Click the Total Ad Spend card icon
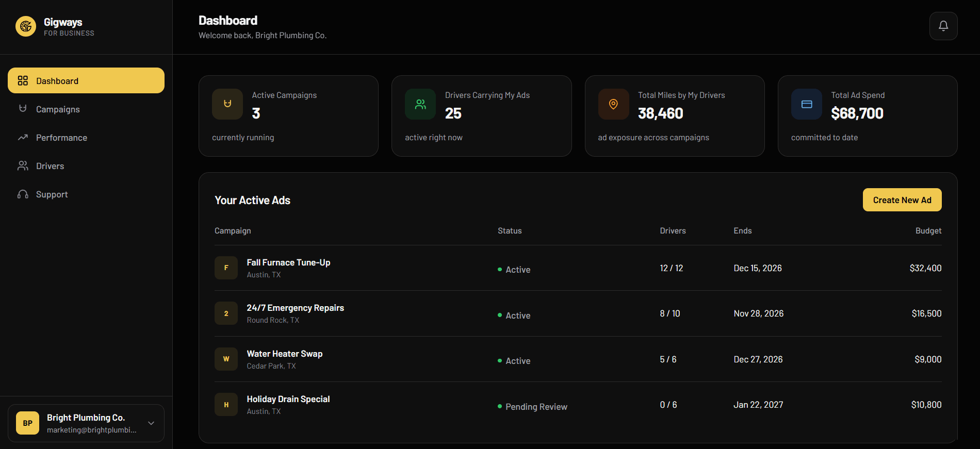The image size is (980, 449). pos(807,104)
